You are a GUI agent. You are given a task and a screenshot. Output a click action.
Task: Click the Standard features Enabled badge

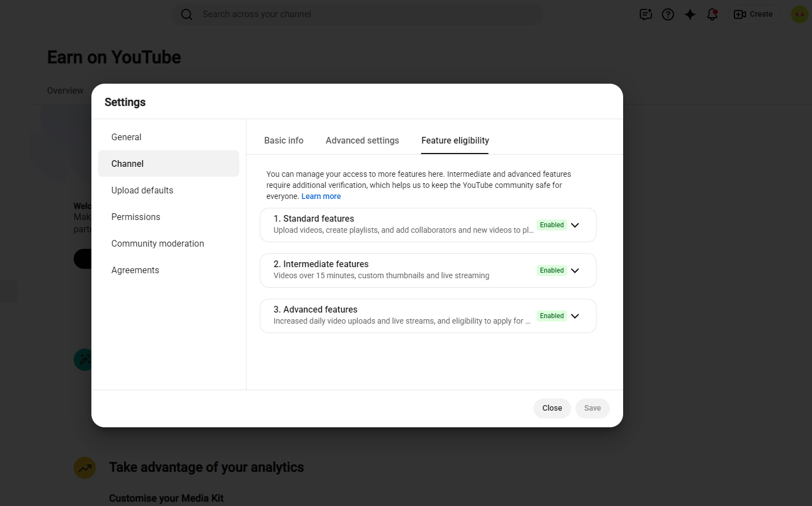[x=552, y=225]
